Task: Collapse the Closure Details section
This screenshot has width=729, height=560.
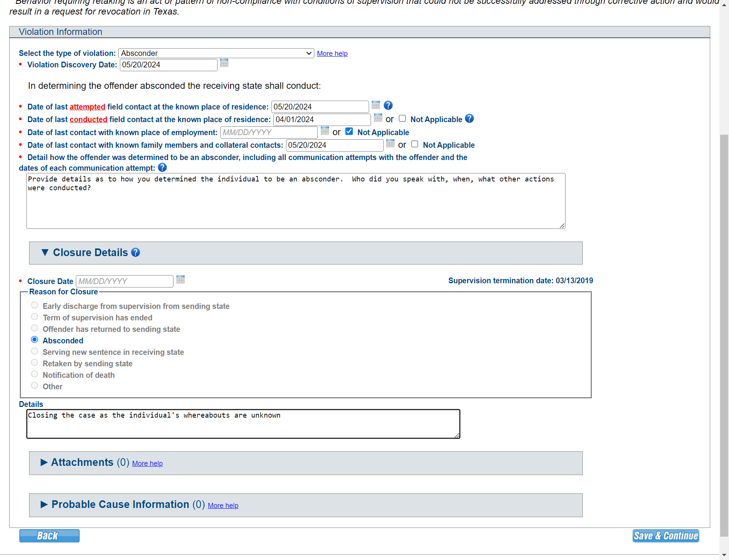Action: (x=45, y=253)
